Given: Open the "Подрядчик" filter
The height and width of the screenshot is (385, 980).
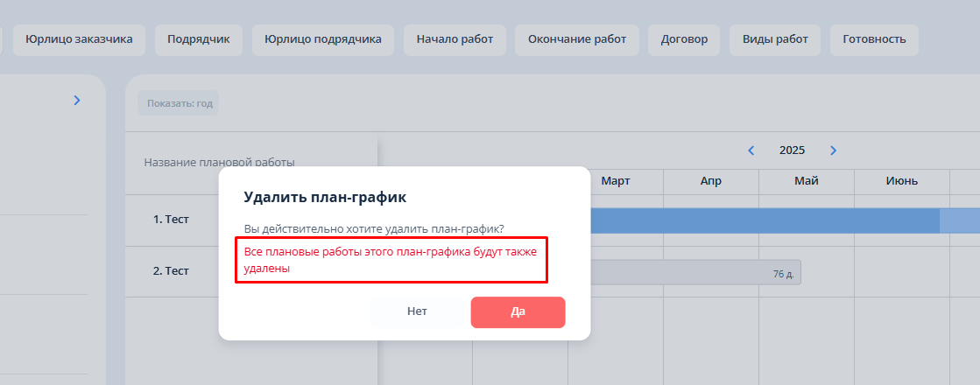Looking at the screenshot, I should [x=198, y=39].
